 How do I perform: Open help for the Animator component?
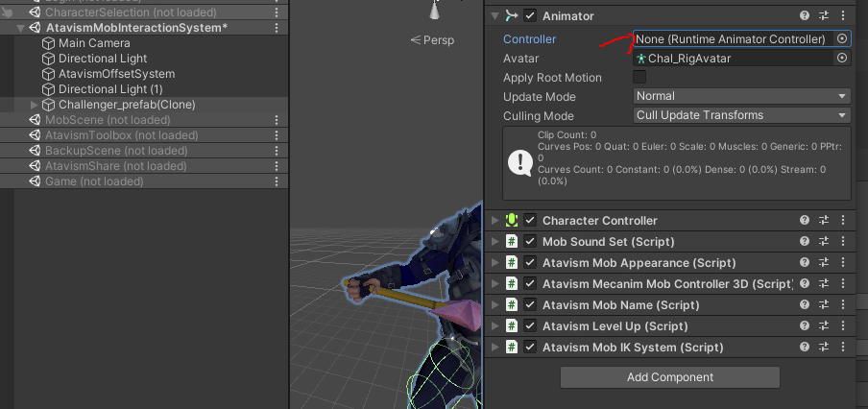click(x=805, y=16)
